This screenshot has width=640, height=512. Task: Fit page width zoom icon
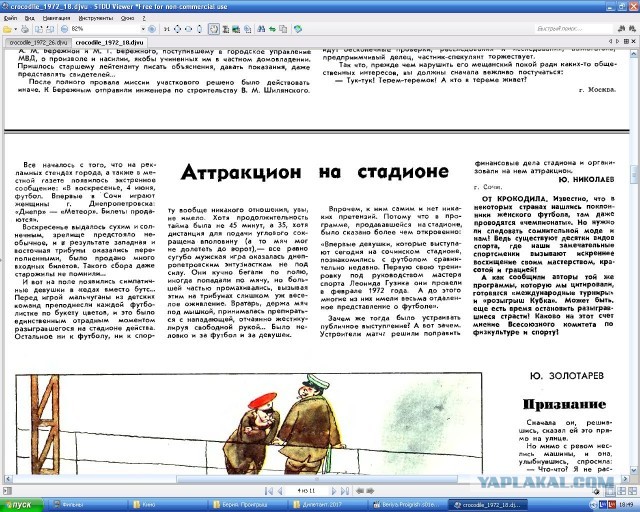(x=189, y=29)
